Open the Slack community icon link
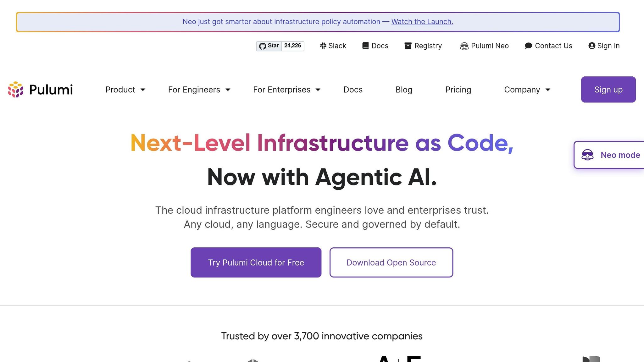This screenshot has height=362, width=644. pos(323,46)
